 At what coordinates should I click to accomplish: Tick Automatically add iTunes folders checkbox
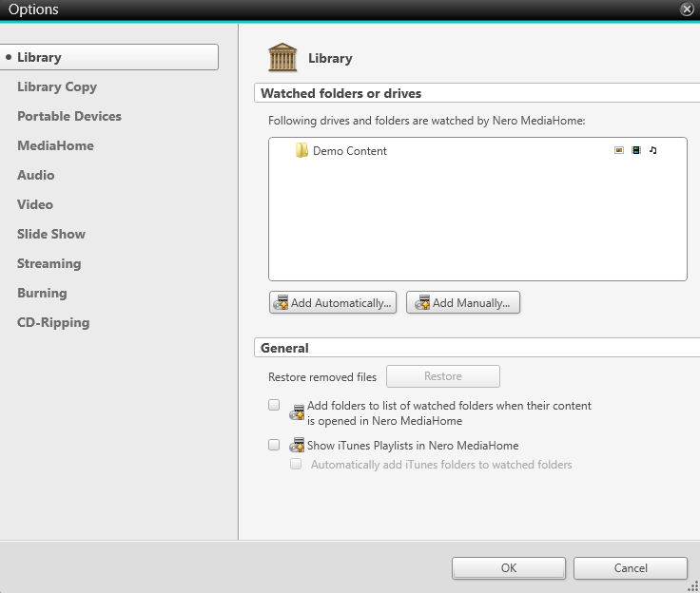(296, 464)
